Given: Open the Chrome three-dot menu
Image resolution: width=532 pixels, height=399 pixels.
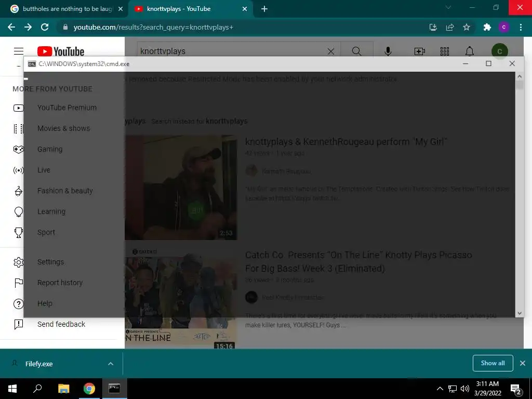Looking at the screenshot, I should click(x=521, y=27).
